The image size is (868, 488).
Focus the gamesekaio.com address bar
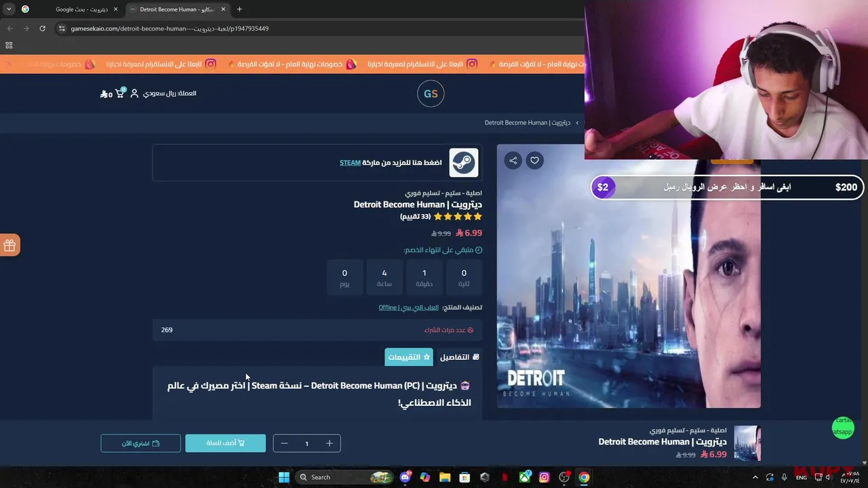(319, 28)
